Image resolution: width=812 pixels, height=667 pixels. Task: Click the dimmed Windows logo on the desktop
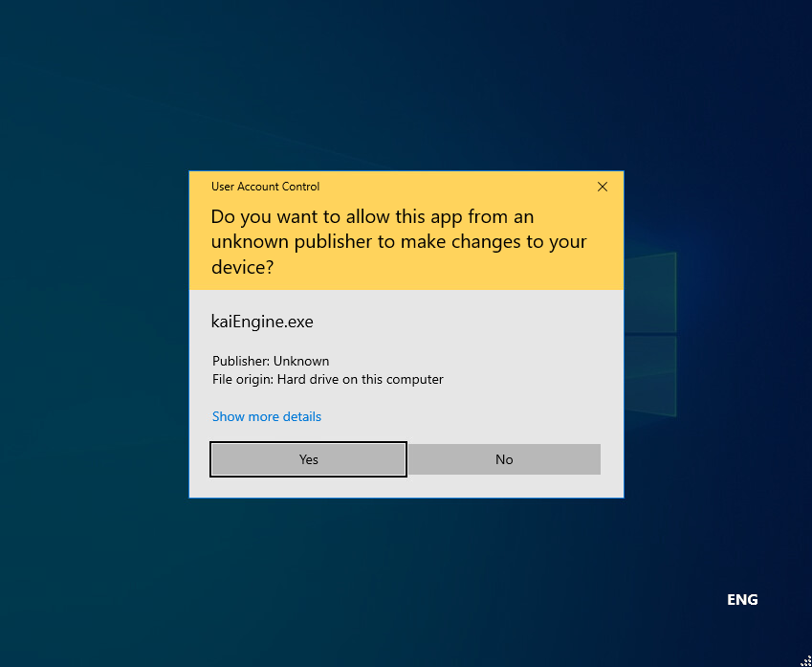click(x=650, y=334)
